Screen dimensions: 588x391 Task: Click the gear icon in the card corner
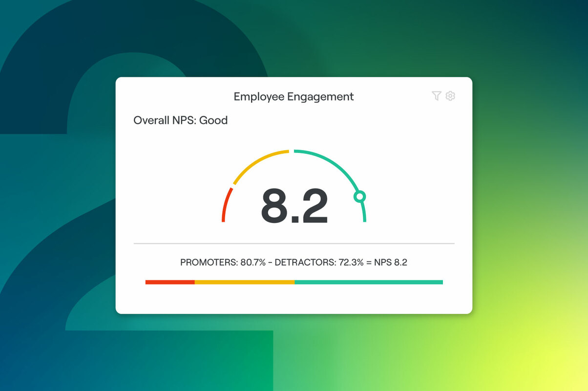tap(449, 96)
